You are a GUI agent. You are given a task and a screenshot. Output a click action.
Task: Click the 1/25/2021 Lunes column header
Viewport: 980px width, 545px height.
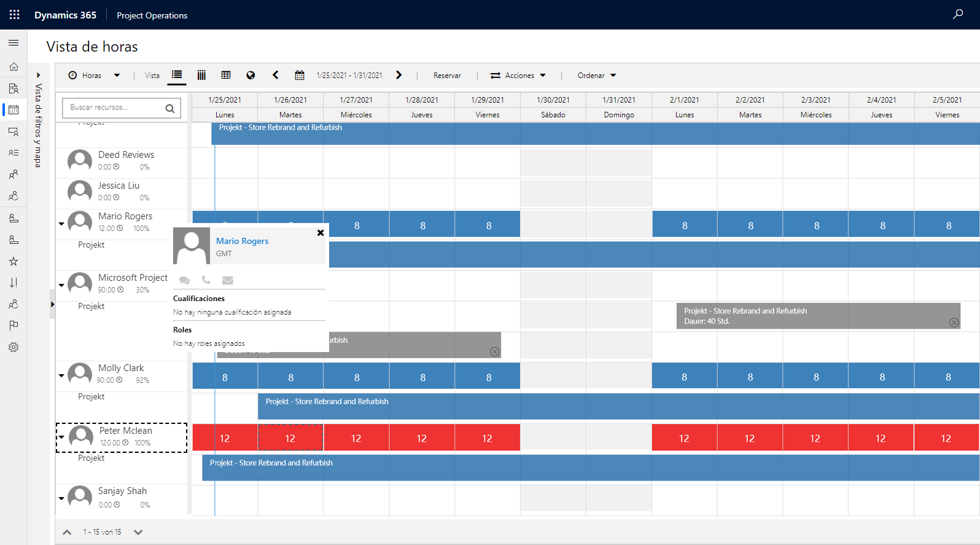click(x=225, y=107)
